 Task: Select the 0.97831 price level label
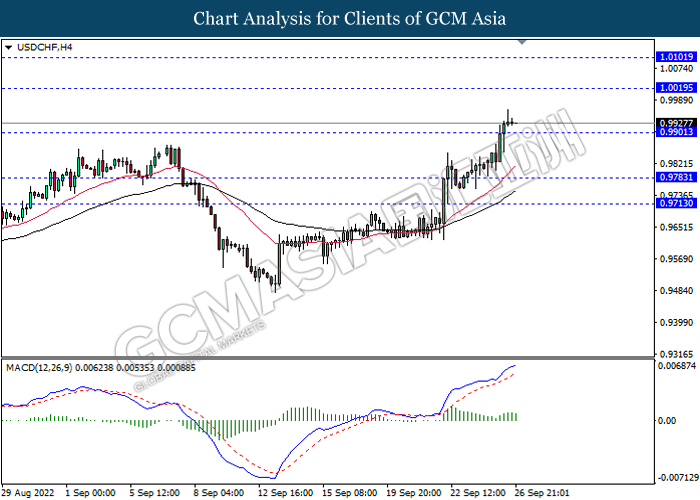[676, 177]
